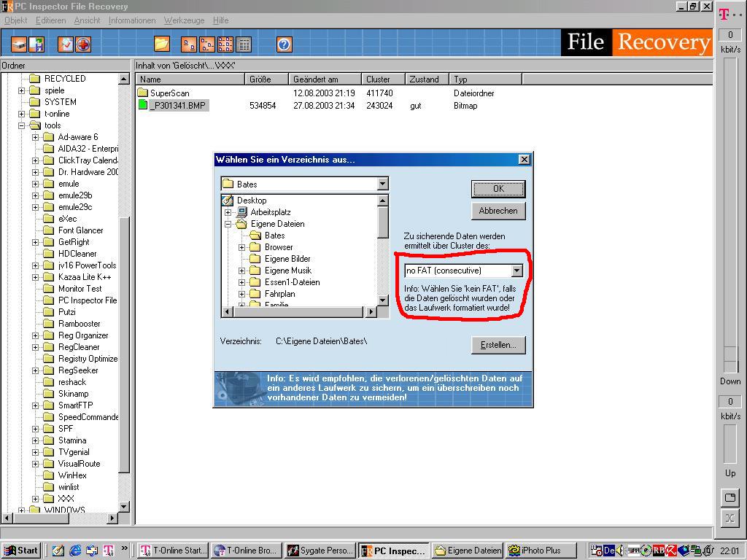
Task: Click Arbeitsplatz computer icon in dialog
Action: point(242,212)
